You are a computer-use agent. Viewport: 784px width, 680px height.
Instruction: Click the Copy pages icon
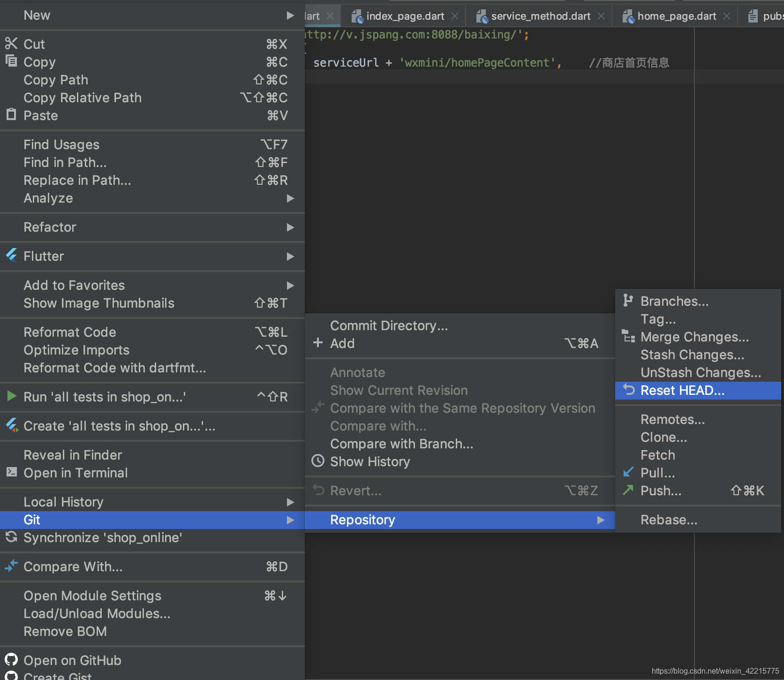click(x=11, y=61)
